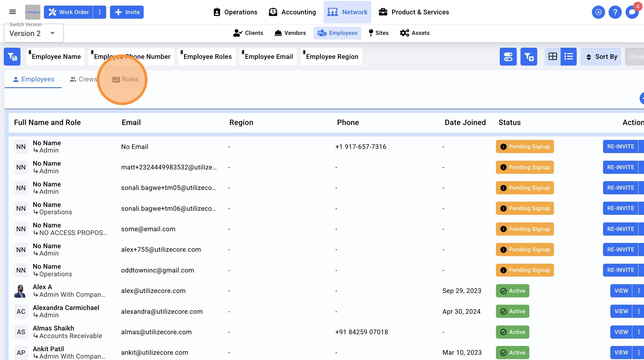Expand the Switch Version dropdown
Image resolution: width=644 pixels, height=360 pixels.
[34, 33]
